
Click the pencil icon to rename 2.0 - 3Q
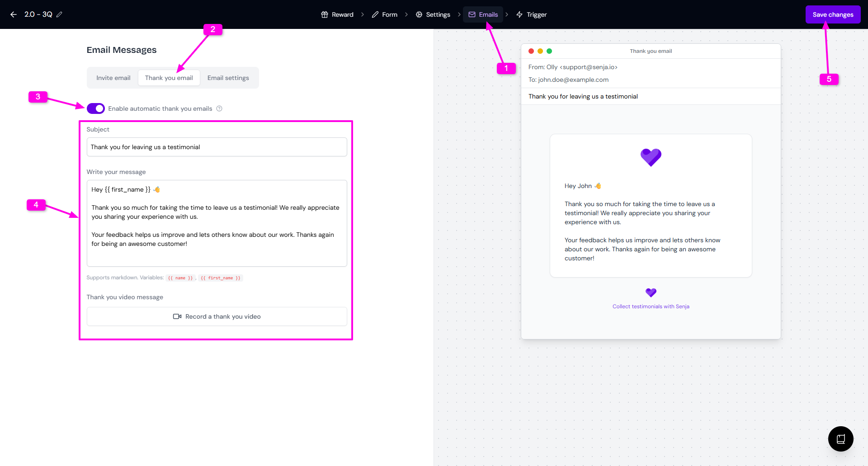[59, 14]
